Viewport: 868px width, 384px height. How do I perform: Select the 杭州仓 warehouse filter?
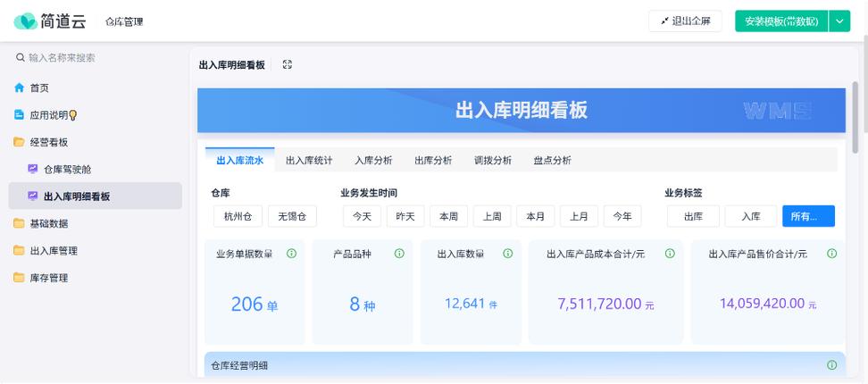[x=238, y=216]
